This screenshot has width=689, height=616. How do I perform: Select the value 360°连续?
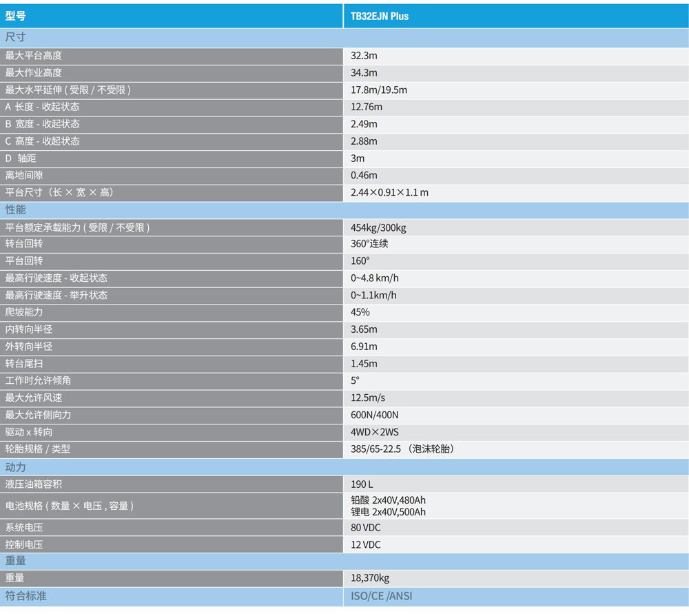[369, 243]
